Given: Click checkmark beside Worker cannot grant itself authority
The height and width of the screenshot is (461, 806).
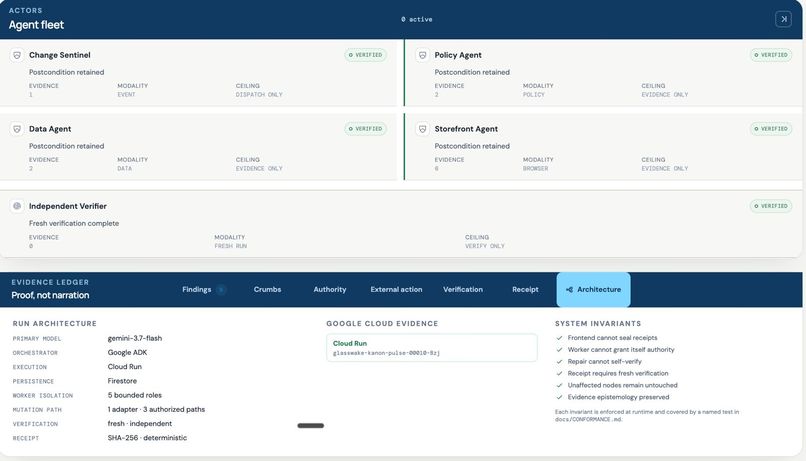Looking at the screenshot, I should point(559,349).
